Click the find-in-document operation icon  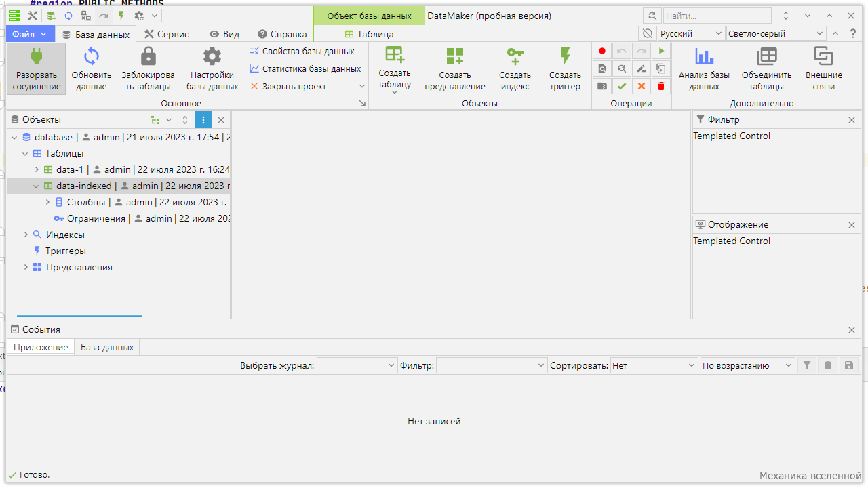click(602, 68)
